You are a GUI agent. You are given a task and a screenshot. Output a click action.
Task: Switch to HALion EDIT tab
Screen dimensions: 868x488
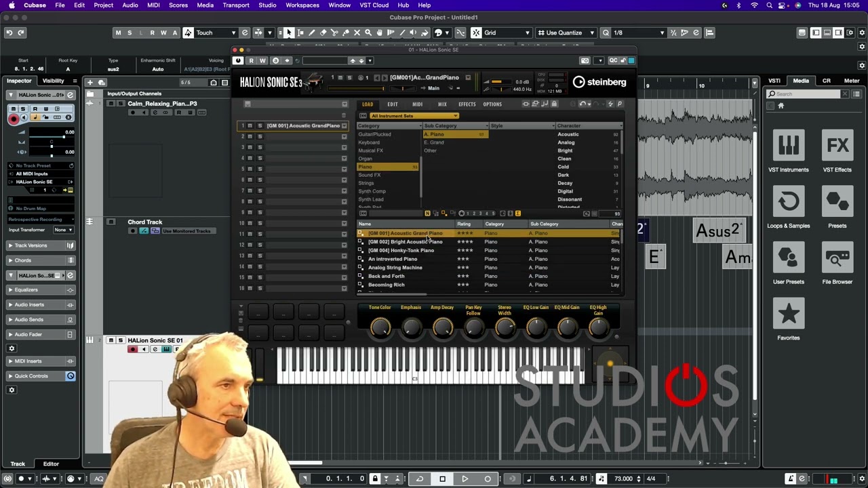point(393,104)
